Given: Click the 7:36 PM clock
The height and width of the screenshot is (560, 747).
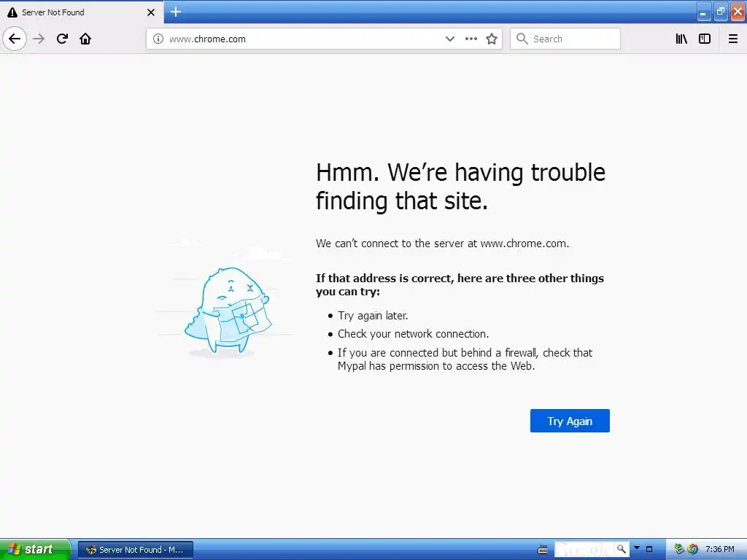Looking at the screenshot, I should point(720,550).
